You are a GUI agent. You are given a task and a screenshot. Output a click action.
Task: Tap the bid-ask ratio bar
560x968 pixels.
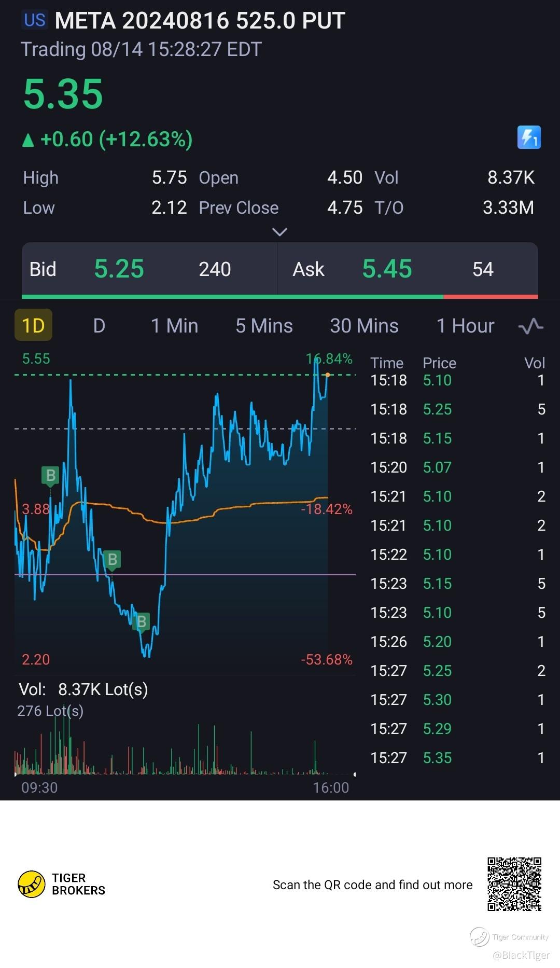coord(279,297)
